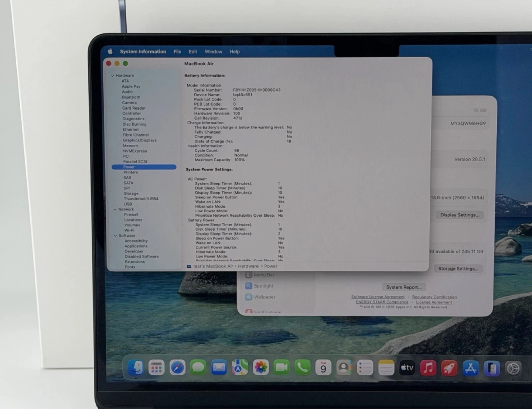This screenshot has width=532, height=409.
Task: Click the Battery Information heading
Action: coord(205,76)
